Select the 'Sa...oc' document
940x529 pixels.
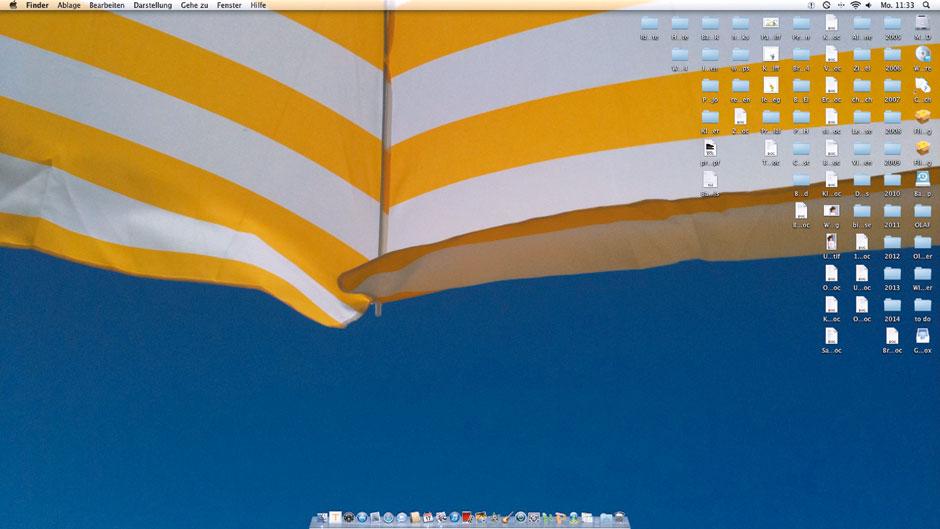click(831, 340)
